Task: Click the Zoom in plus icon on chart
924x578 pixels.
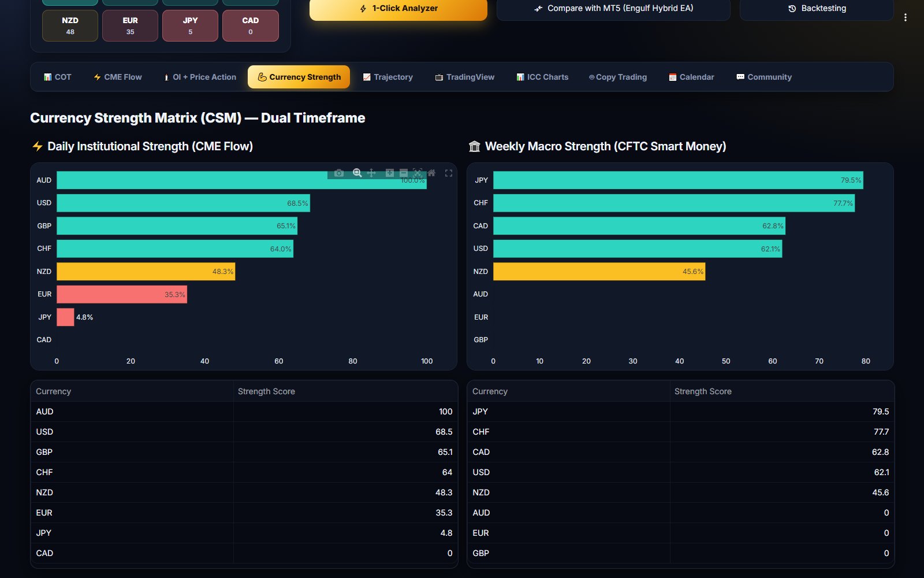Action: (x=390, y=173)
